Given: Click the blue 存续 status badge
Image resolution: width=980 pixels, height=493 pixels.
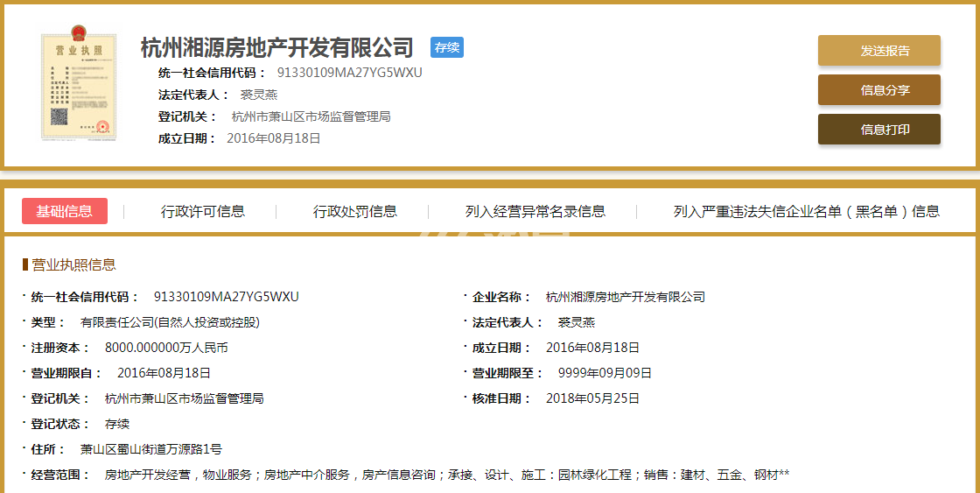Looking at the screenshot, I should [x=447, y=47].
